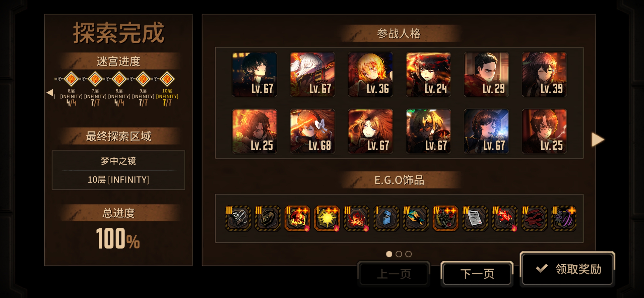Select the purple lantern E.G.O gift
This screenshot has height=298, width=644.
point(563,218)
